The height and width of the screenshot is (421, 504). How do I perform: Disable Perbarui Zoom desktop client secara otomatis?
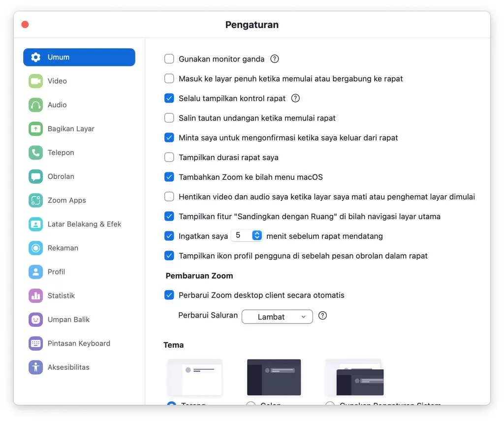click(169, 295)
